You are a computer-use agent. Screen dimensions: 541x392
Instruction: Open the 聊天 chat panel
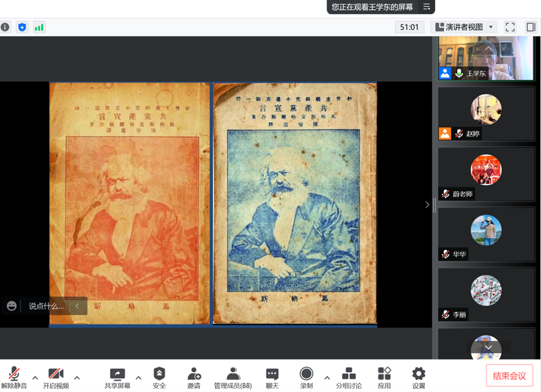[x=272, y=378]
